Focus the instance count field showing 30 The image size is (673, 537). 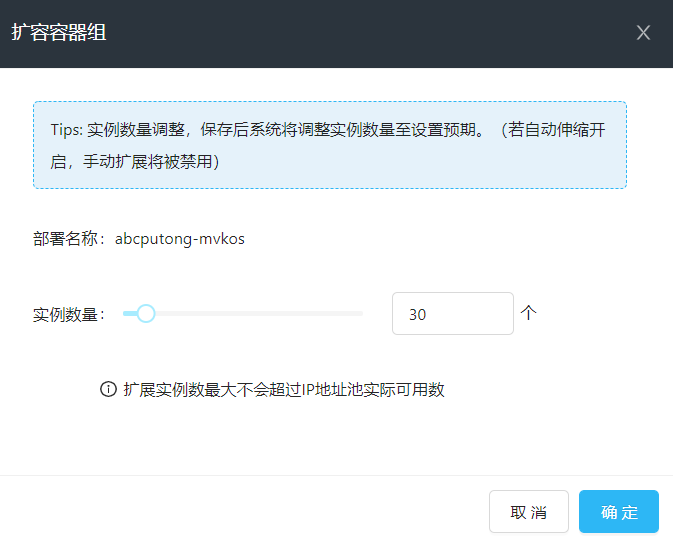(x=453, y=314)
